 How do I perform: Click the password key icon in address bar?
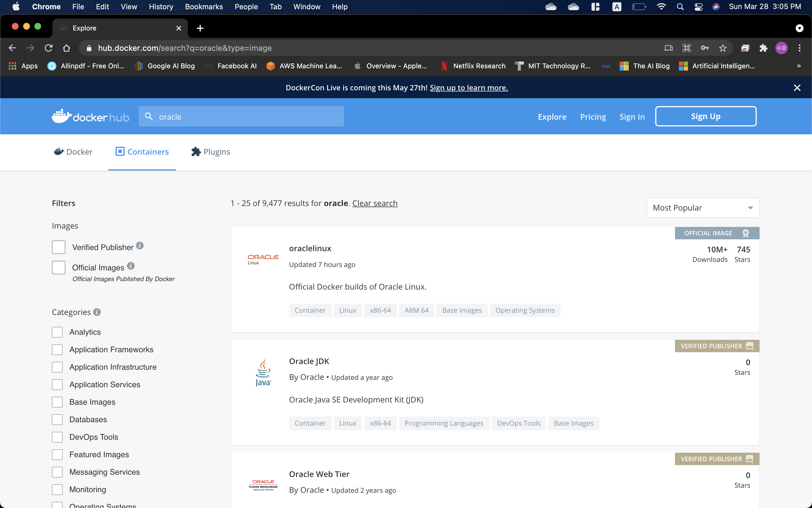point(705,48)
